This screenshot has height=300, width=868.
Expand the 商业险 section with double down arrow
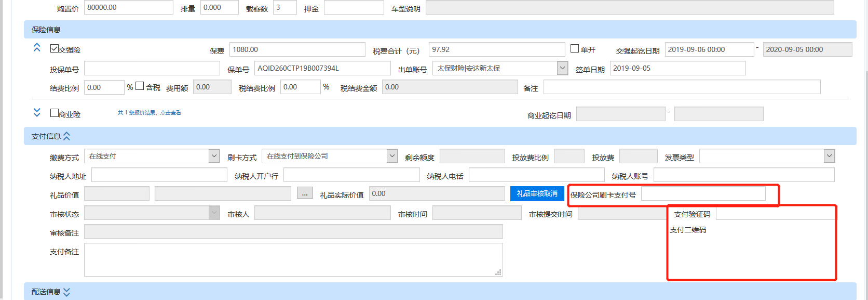click(37, 112)
